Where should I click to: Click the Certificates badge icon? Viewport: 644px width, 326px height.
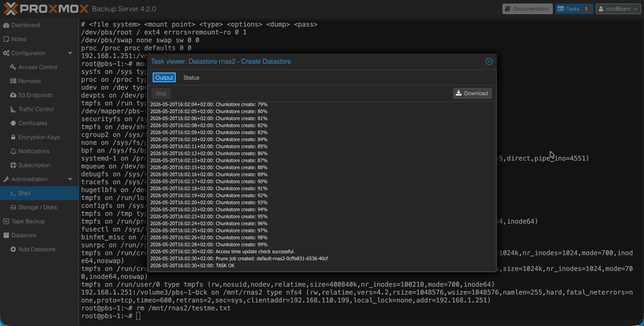coord(13,123)
